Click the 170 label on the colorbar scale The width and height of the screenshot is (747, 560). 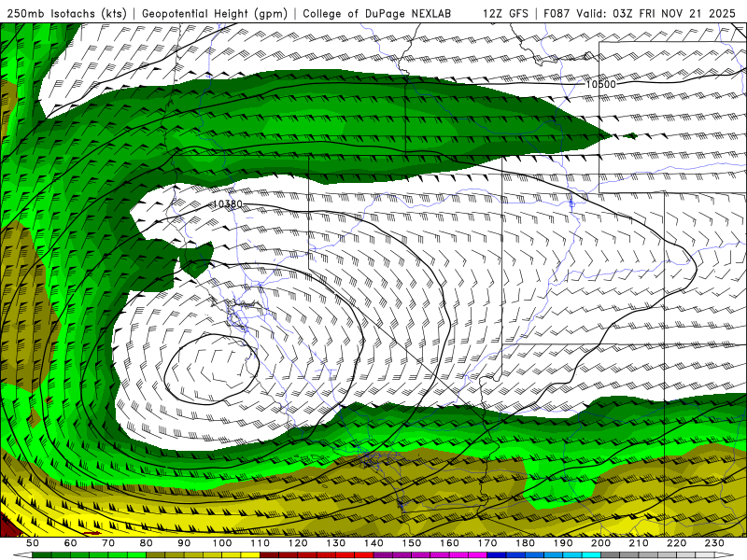(x=487, y=543)
